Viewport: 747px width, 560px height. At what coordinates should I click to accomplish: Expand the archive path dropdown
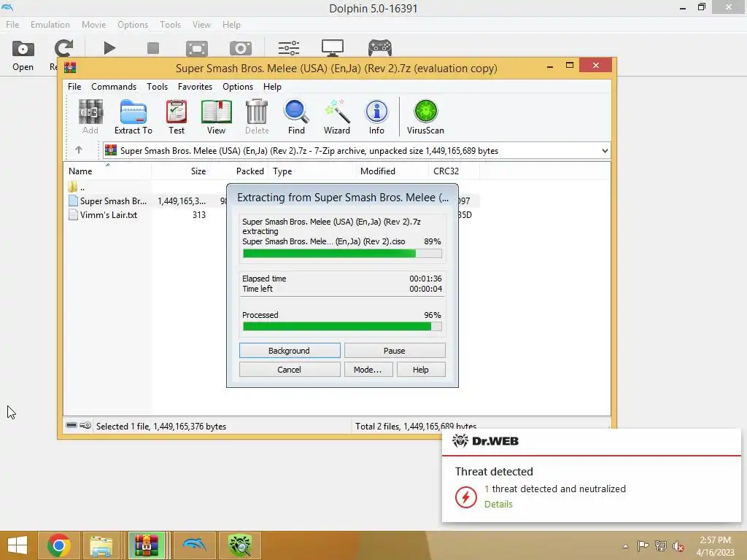605,150
